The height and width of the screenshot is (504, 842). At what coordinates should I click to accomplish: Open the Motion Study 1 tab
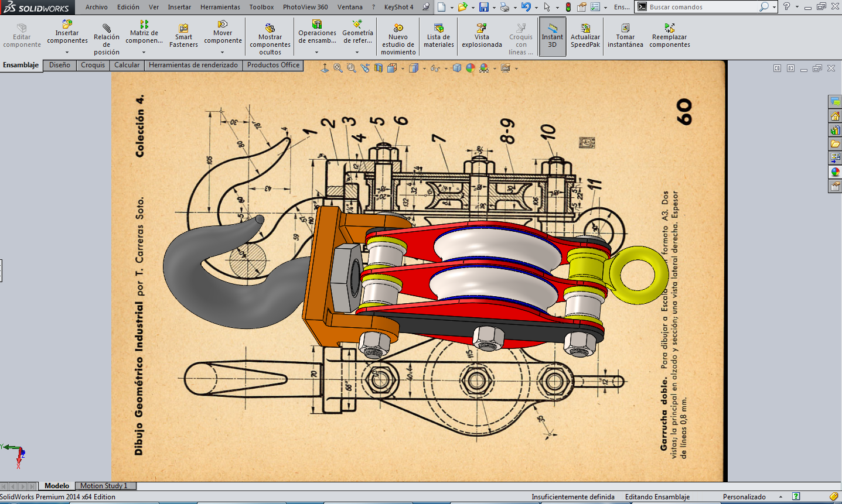[x=104, y=486]
